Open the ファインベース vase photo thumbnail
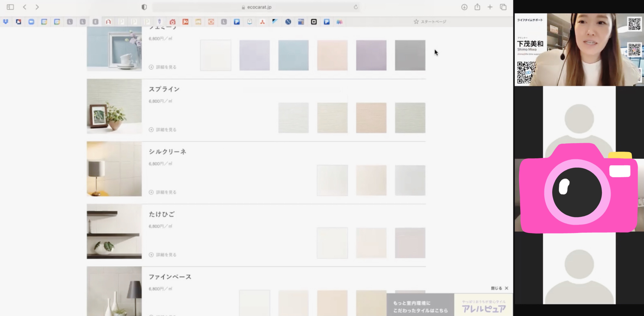The height and width of the screenshot is (316, 644). (x=114, y=291)
